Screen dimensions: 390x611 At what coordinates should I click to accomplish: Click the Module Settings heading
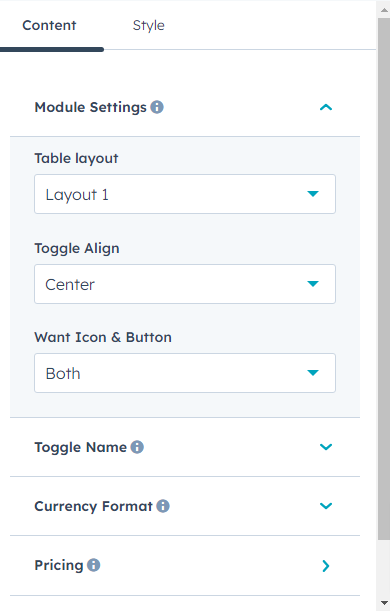tap(90, 107)
